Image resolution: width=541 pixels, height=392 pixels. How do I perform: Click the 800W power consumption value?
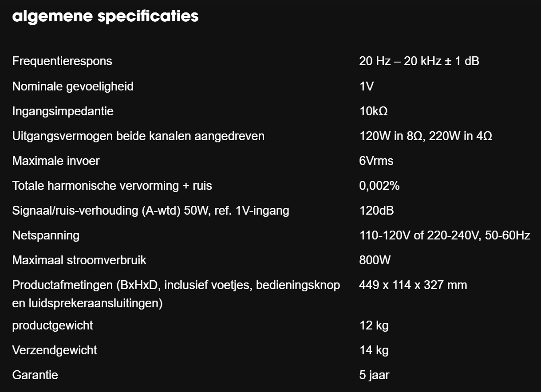(375, 260)
